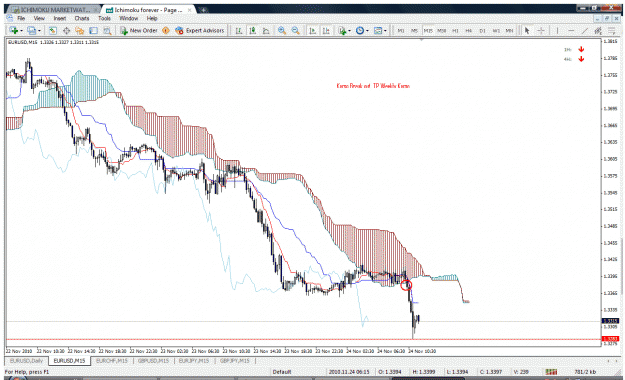Select the MN timeframe button
The image size is (625, 380).
[509, 31]
